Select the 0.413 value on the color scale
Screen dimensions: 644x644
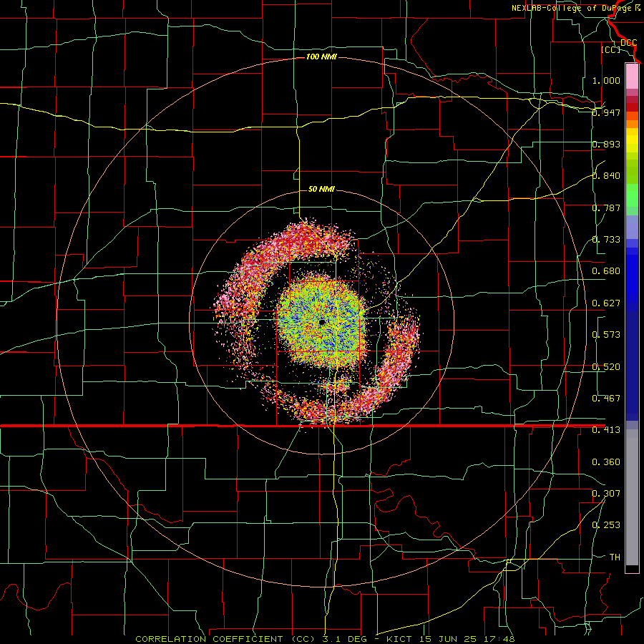tap(606, 430)
